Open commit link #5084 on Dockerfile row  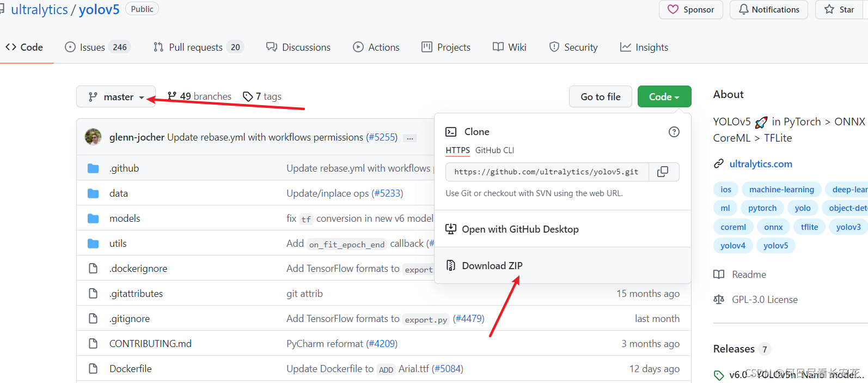[x=448, y=369]
